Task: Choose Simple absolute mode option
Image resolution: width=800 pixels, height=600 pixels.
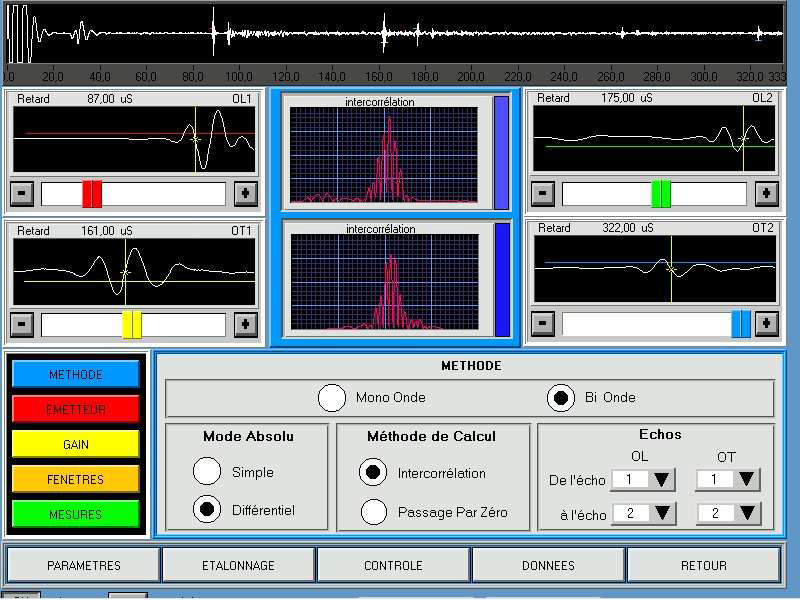Action: coord(207,472)
